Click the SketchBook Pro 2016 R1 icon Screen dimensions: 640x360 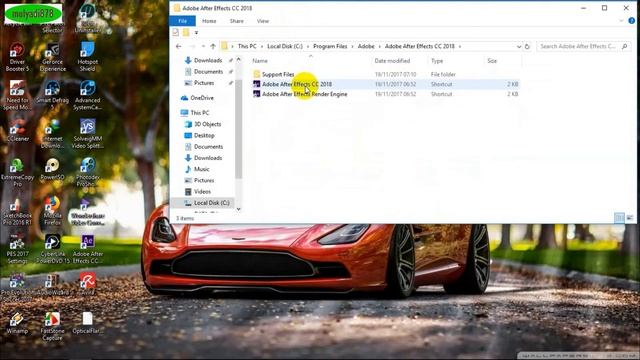click(x=17, y=211)
